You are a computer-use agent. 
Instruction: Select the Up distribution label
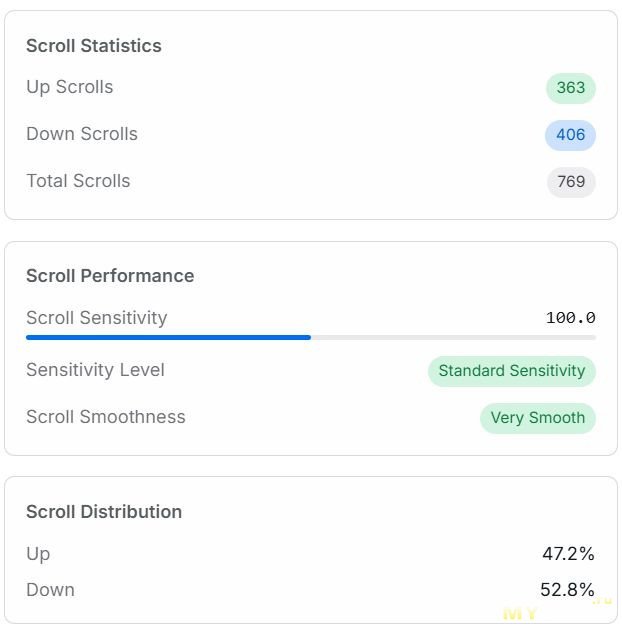(x=38, y=554)
